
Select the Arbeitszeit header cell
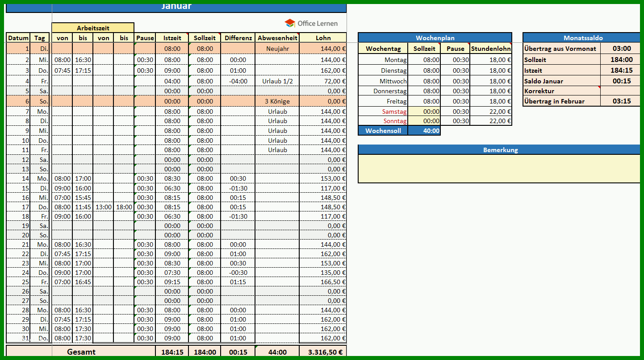[x=93, y=28]
